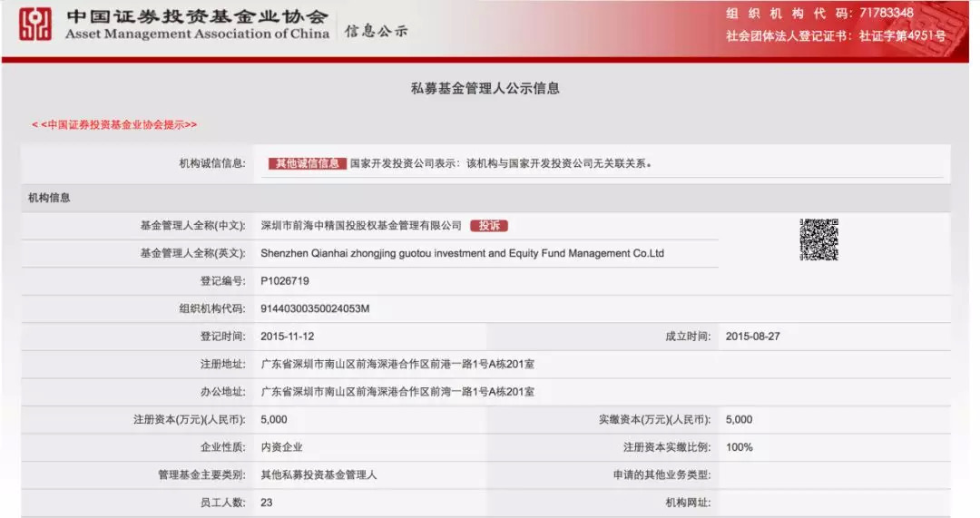This screenshot has height=518, width=980.
Task: Click the 登记编号 label
Action: tap(222, 281)
